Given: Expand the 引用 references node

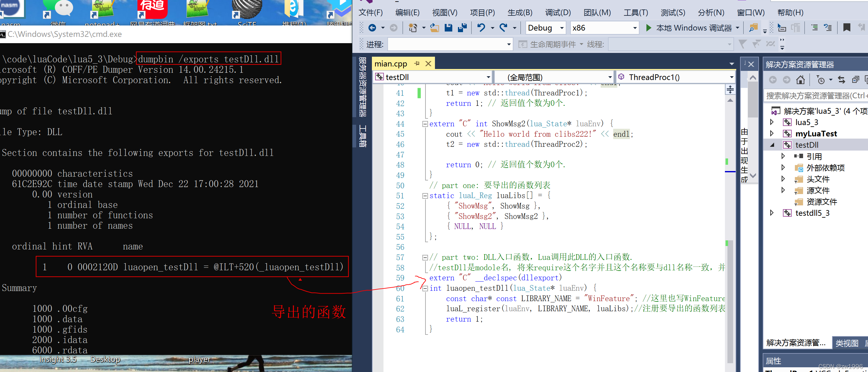Looking at the screenshot, I should (x=783, y=156).
